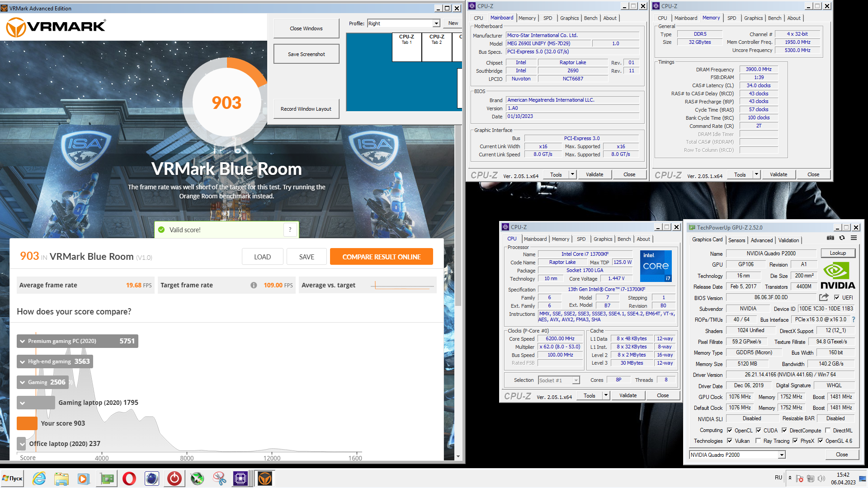Click the VRMark logo in the header
Image resolution: width=868 pixels, height=488 pixels.
tap(56, 27)
